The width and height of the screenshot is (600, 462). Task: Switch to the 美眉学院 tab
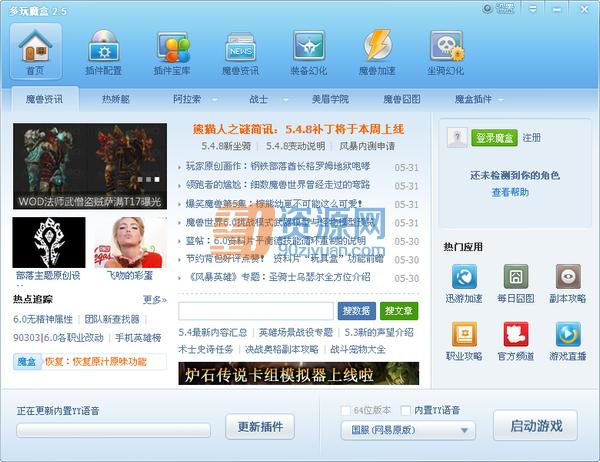tap(330, 100)
